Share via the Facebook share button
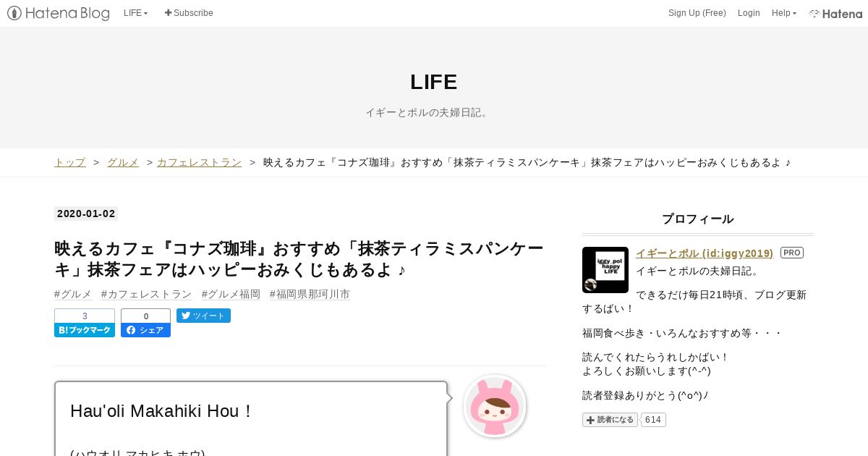The width and height of the screenshot is (868, 456). pyautogui.click(x=145, y=323)
